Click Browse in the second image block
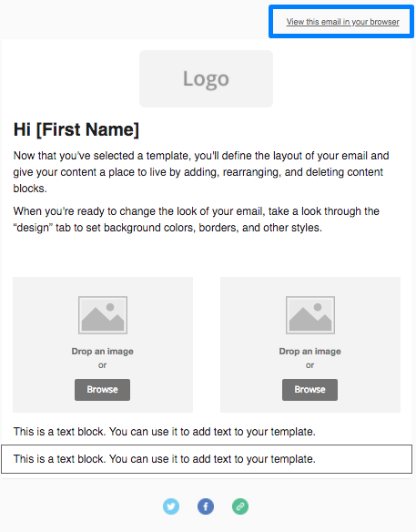Screen dimensions: 416x532 (309, 390)
